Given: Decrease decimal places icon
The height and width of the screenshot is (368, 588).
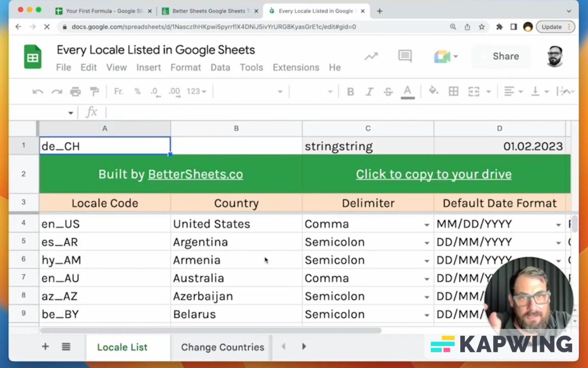Looking at the screenshot, I should point(155,92).
